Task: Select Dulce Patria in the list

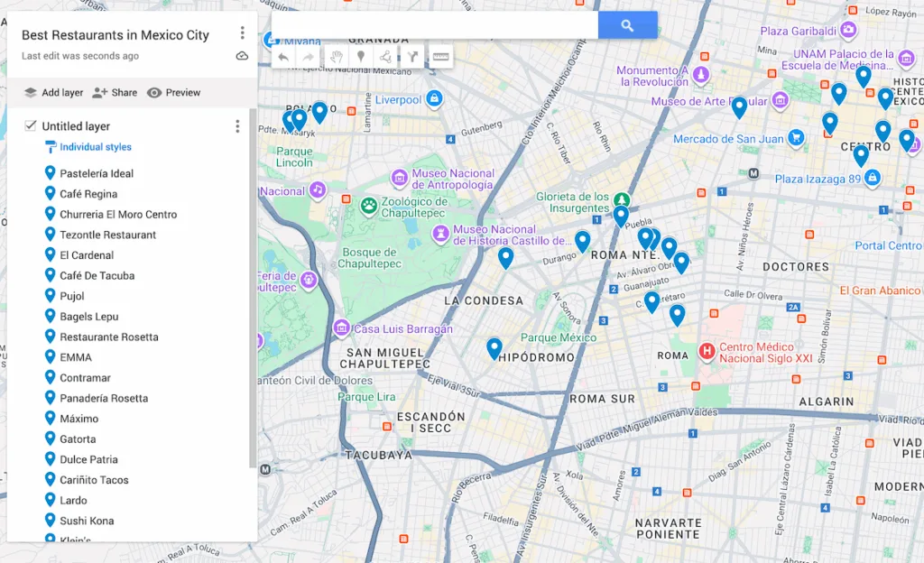Action: point(89,459)
